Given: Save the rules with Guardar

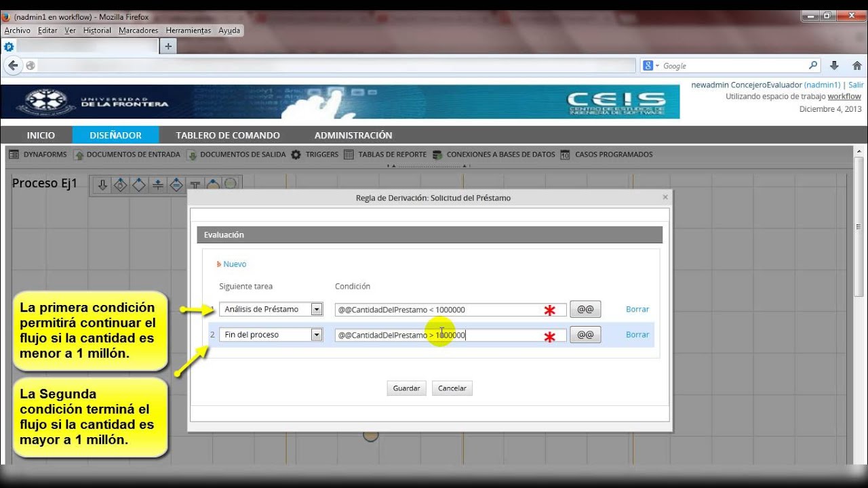Looking at the screenshot, I should [407, 388].
